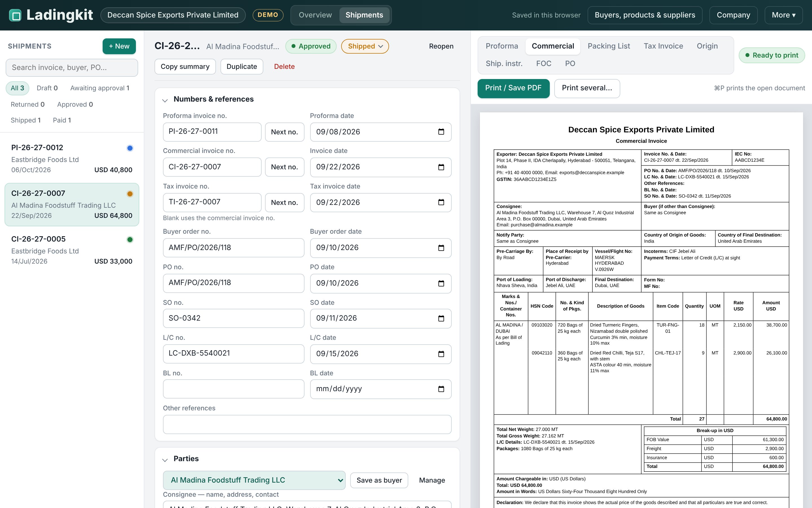The image size is (812, 508).
Task: Click blue status dot on PI-26-27-0012
Action: point(130,148)
